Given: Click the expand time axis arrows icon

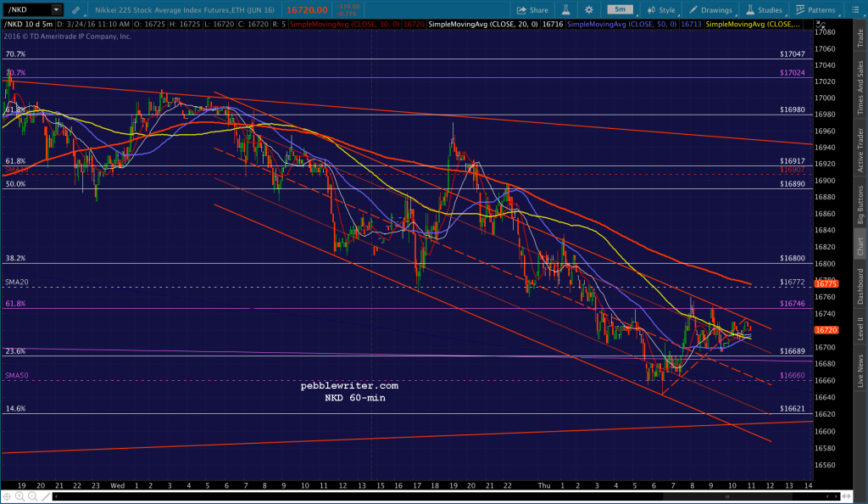Looking at the screenshot, I should [x=847, y=497].
